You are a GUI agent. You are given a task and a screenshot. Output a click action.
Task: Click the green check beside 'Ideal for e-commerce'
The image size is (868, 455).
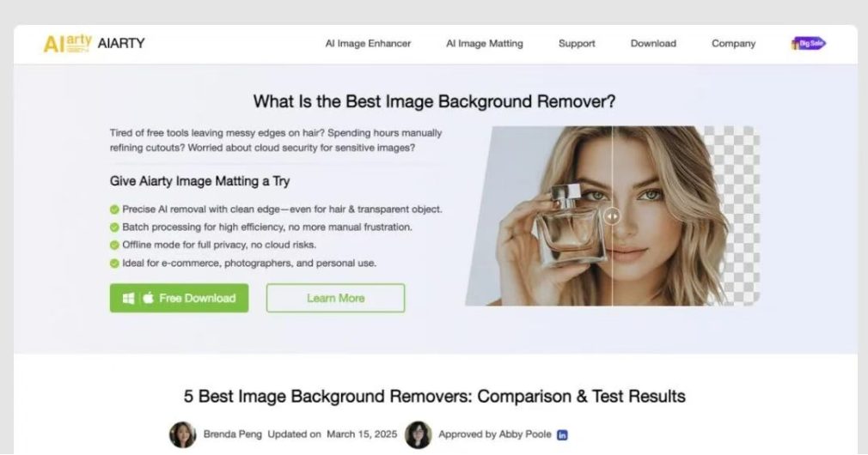114,264
